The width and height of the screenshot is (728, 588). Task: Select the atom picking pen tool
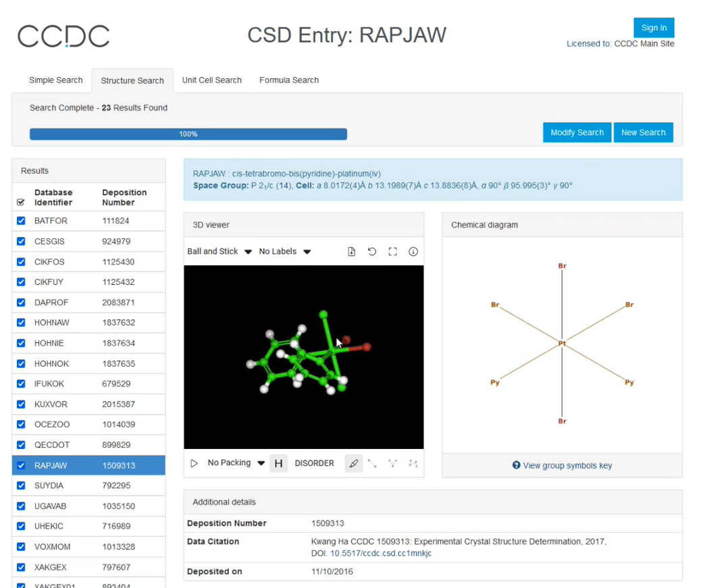pos(353,464)
